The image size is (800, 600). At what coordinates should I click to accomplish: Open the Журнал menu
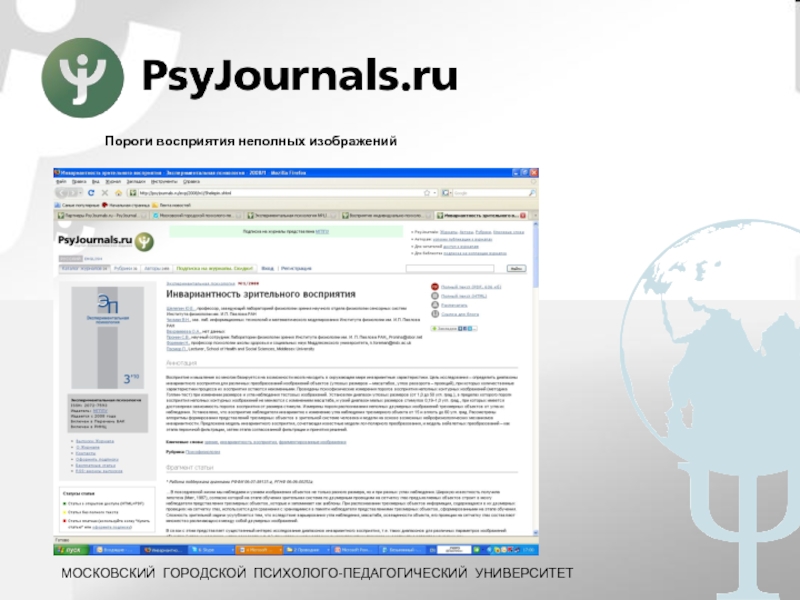click(113, 182)
